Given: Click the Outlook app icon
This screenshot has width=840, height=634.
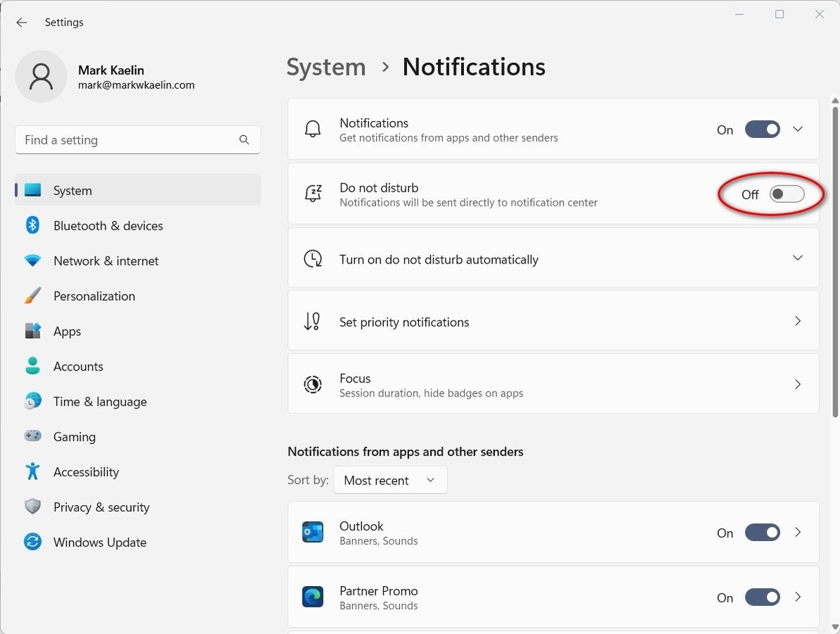Looking at the screenshot, I should coord(313,532).
